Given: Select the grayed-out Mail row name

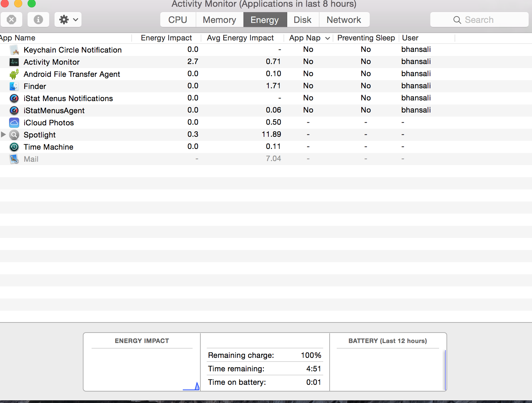Looking at the screenshot, I should pyautogui.click(x=31, y=159).
